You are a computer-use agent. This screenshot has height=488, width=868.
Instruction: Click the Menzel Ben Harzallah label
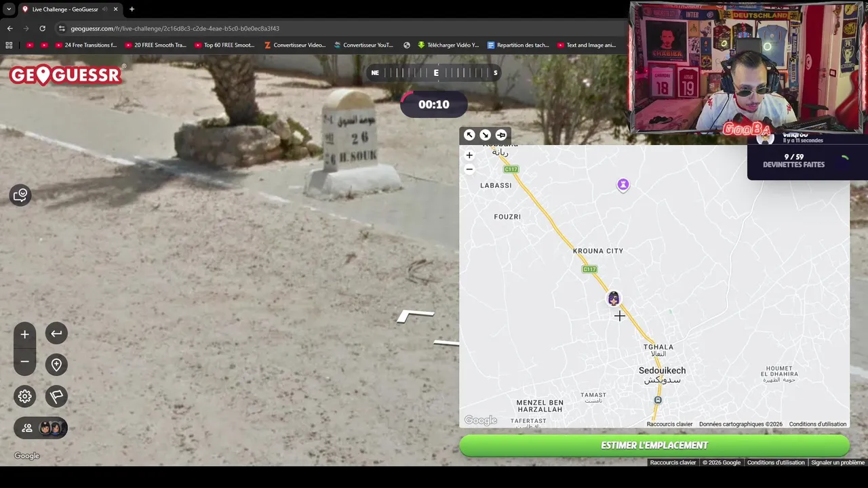tap(540, 406)
